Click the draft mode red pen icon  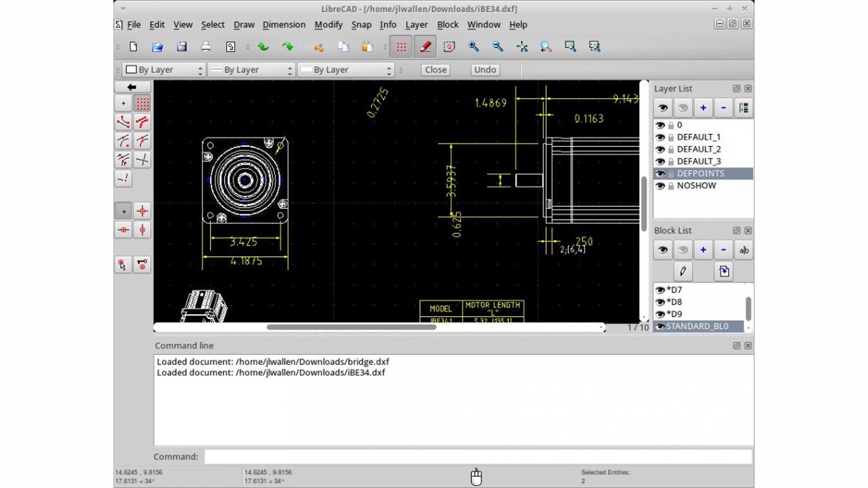click(x=425, y=47)
